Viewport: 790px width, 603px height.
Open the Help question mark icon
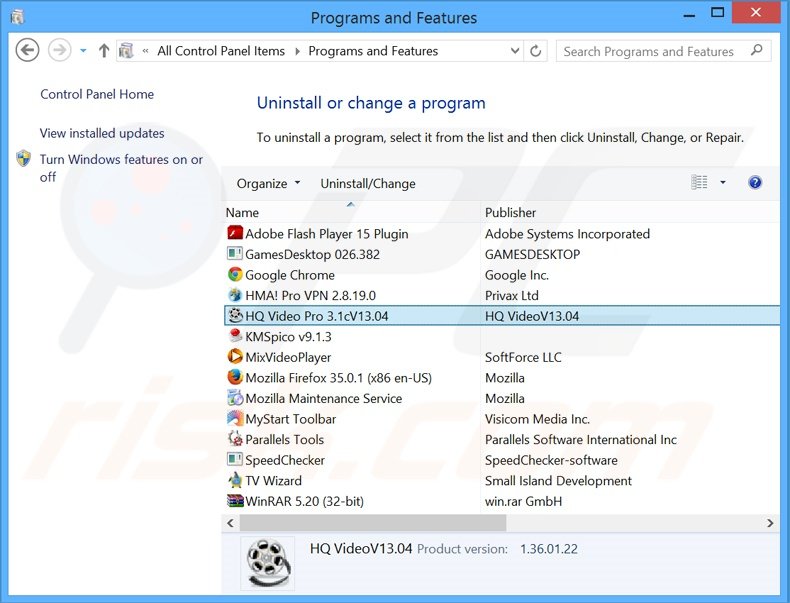point(755,182)
